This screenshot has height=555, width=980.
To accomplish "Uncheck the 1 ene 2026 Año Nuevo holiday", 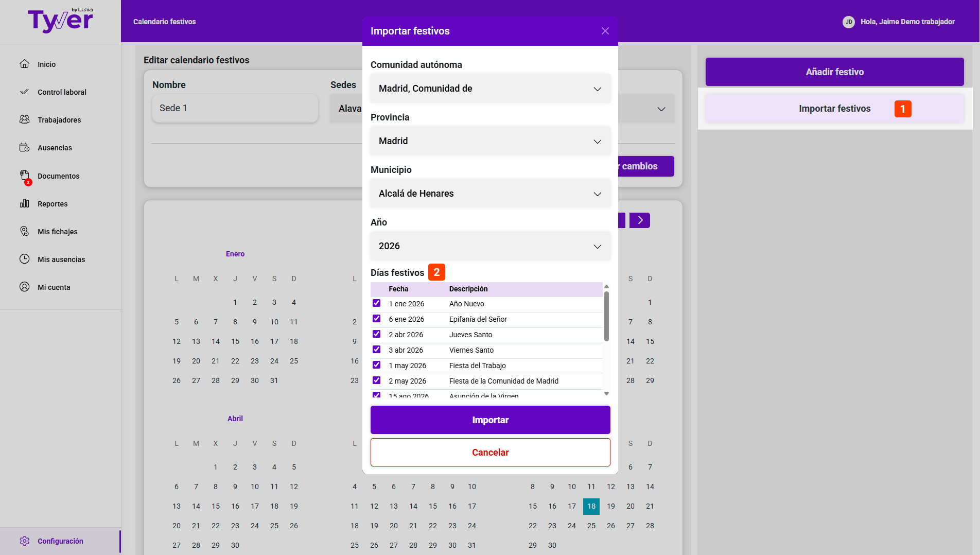I will point(377,303).
